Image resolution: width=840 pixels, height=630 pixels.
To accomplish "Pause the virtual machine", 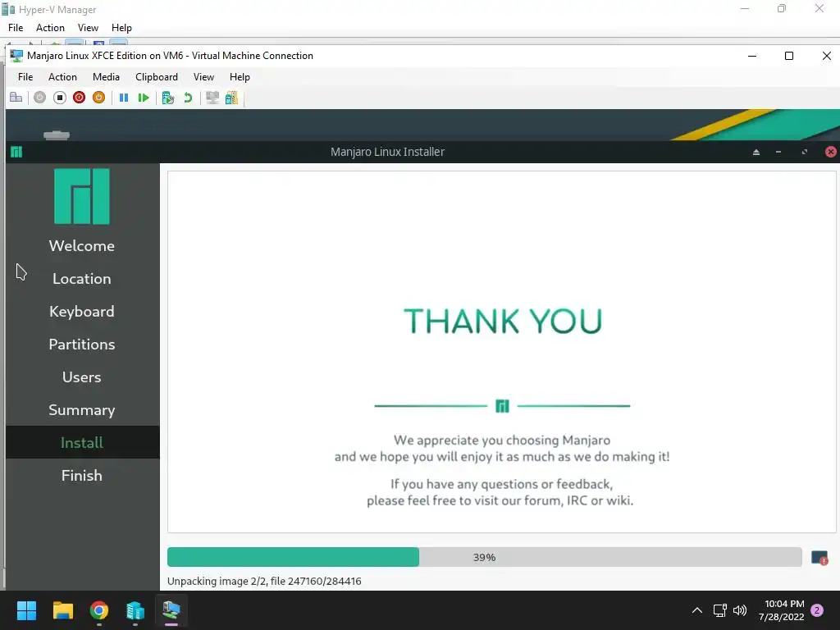I will 124,98.
